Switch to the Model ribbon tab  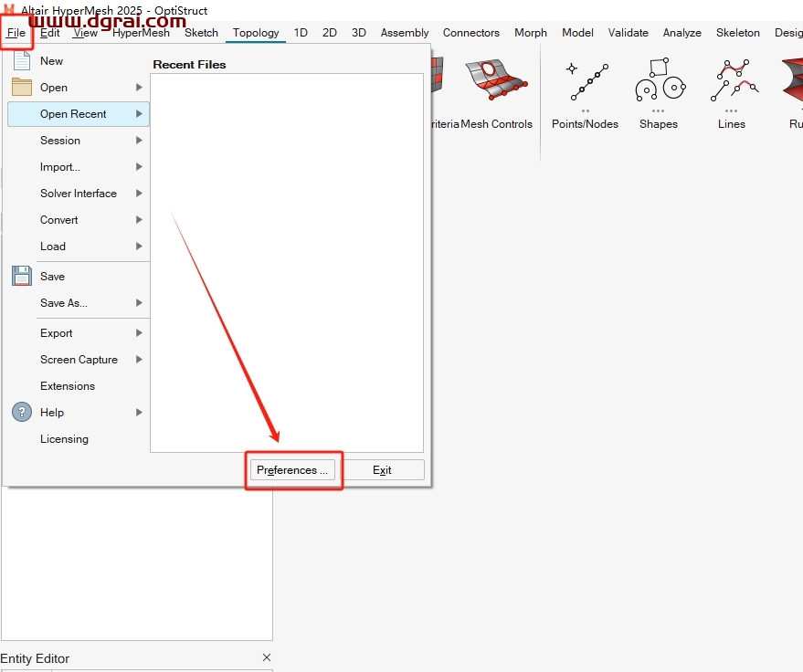point(577,33)
